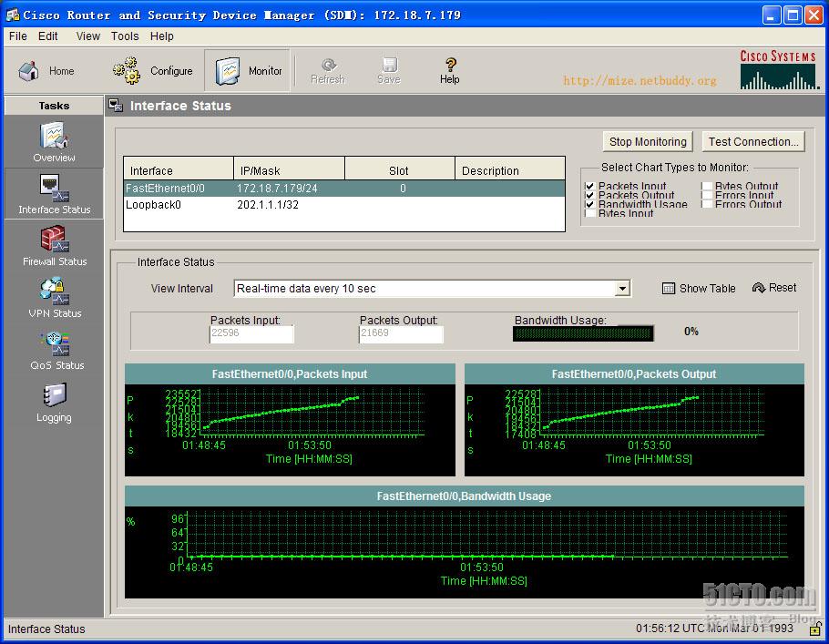Select Interface Status task icon
The width and height of the screenshot is (829, 644).
(54, 188)
